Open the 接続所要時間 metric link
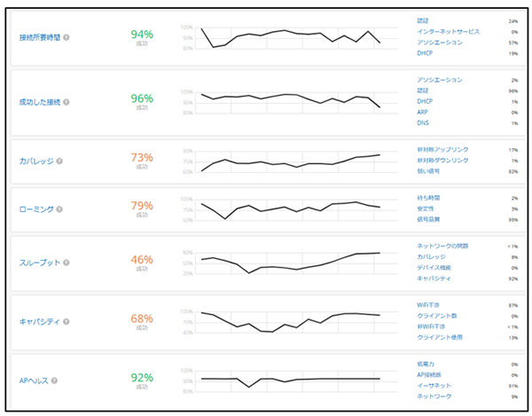The width and height of the screenshot is (532, 416). [x=39, y=38]
